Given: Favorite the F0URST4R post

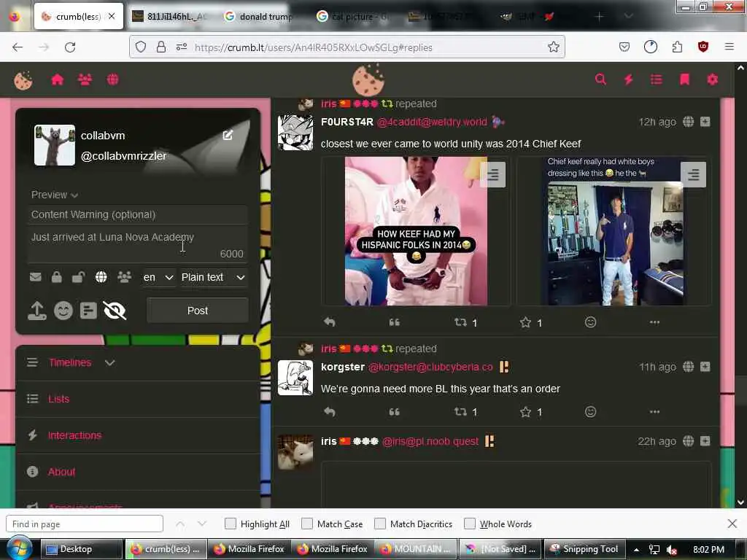Looking at the screenshot, I should tap(525, 322).
